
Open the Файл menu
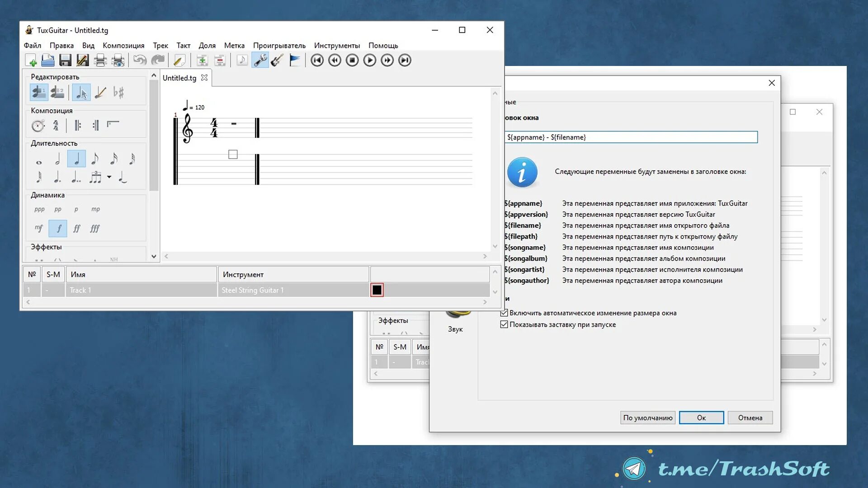coord(32,45)
